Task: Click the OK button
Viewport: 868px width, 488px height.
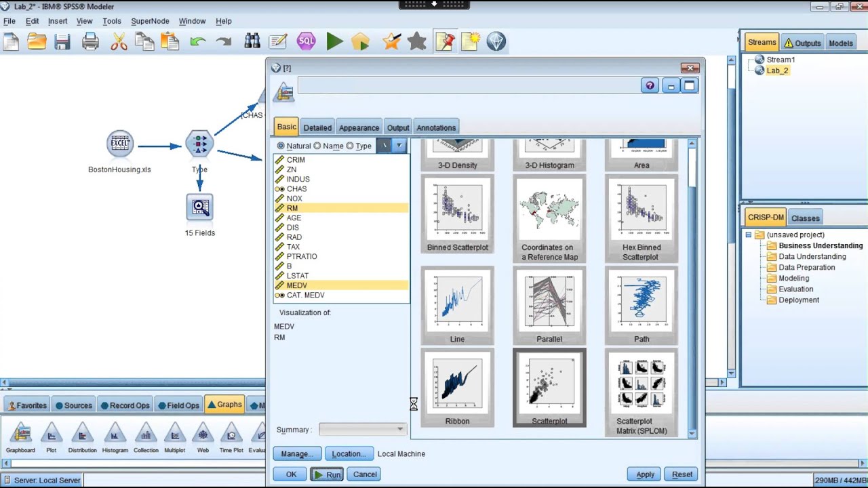Action: (x=291, y=474)
